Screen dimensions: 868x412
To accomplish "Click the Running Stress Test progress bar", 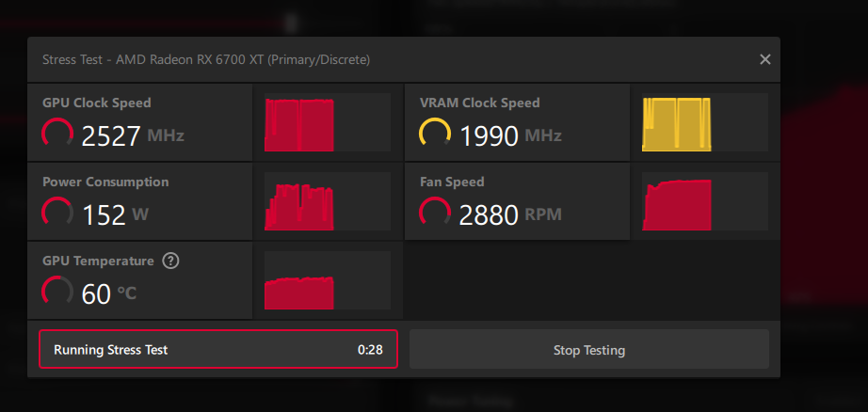I will 218,350.
